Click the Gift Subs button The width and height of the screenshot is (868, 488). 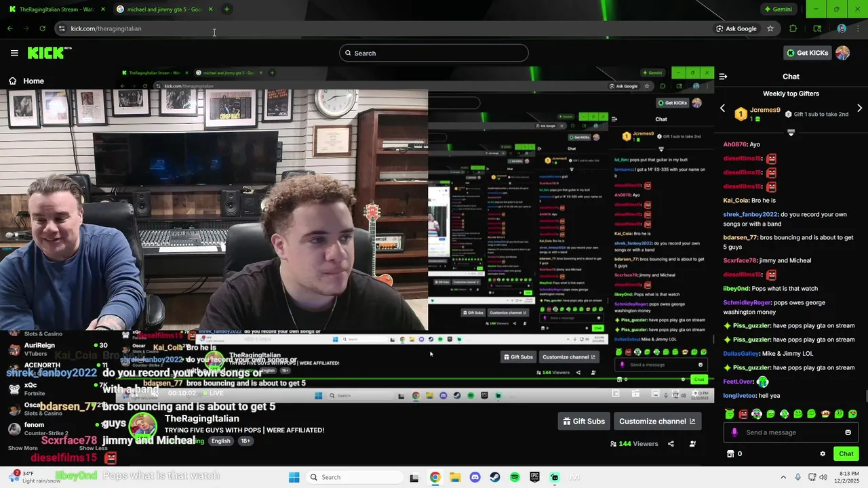[x=584, y=421]
